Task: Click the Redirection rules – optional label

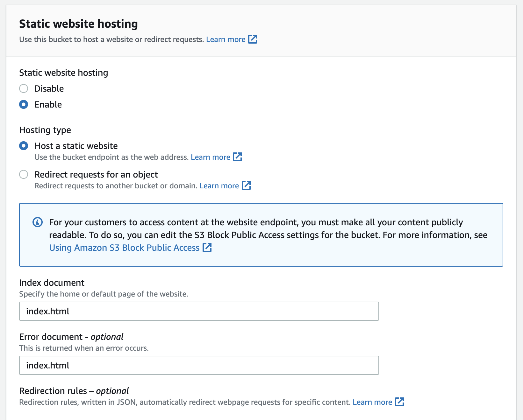Action: tap(74, 391)
